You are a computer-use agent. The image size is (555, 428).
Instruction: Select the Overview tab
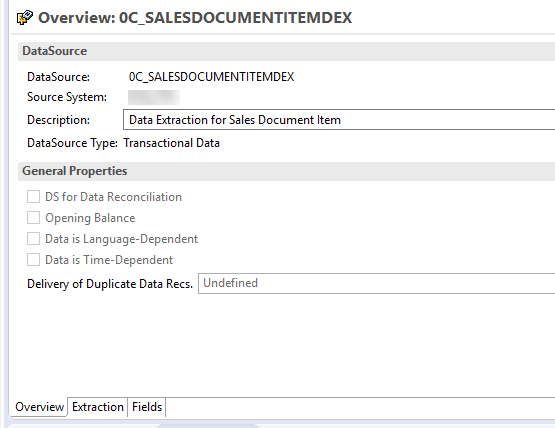(39, 407)
